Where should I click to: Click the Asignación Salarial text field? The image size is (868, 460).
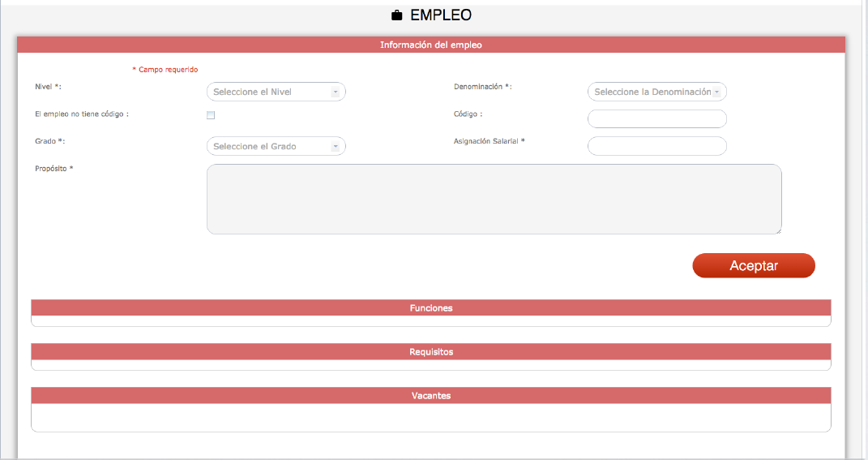tap(656, 146)
